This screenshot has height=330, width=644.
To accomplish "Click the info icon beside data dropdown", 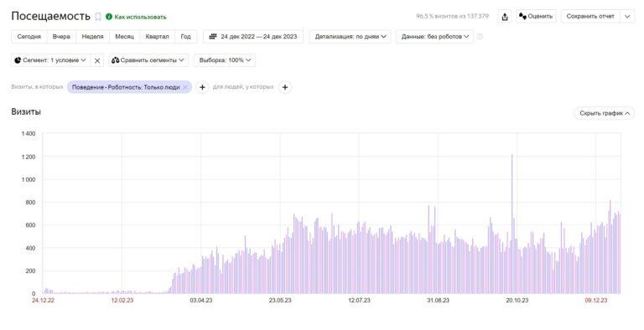I will pyautogui.click(x=480, y=37).
